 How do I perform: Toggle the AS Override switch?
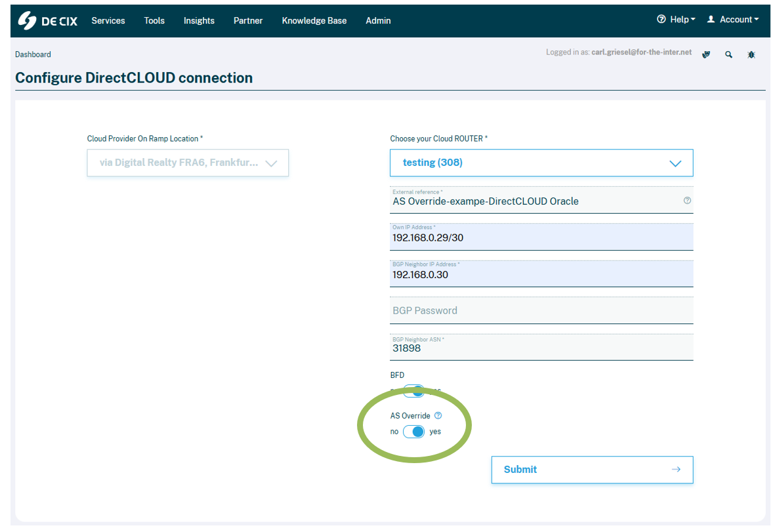[414, 432]
